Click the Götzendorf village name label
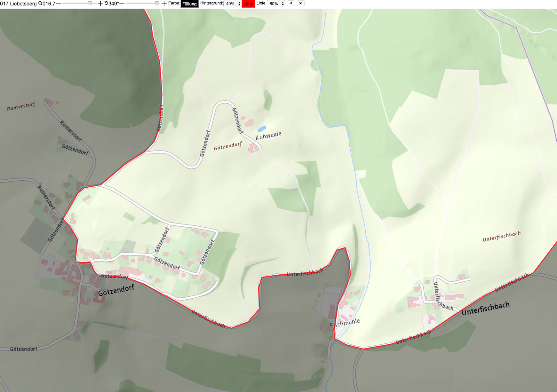557x392 pixels. pos(116,290)
